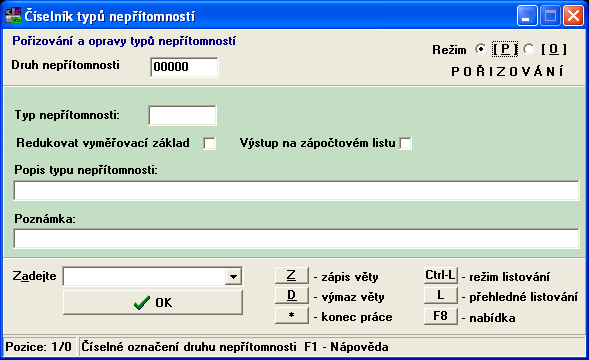Click into the Zadejte combo box field
Viewport: 589px width, 360px height.
pos(145,277)
